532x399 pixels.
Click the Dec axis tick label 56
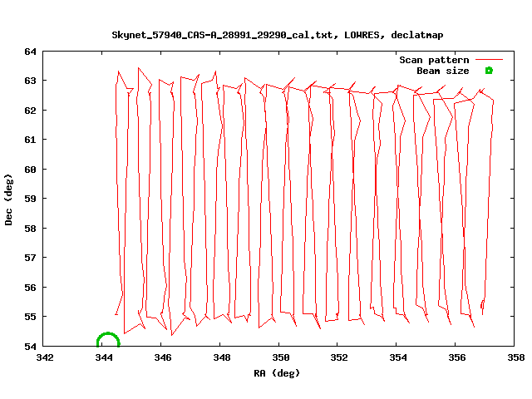tap(30, 288)
